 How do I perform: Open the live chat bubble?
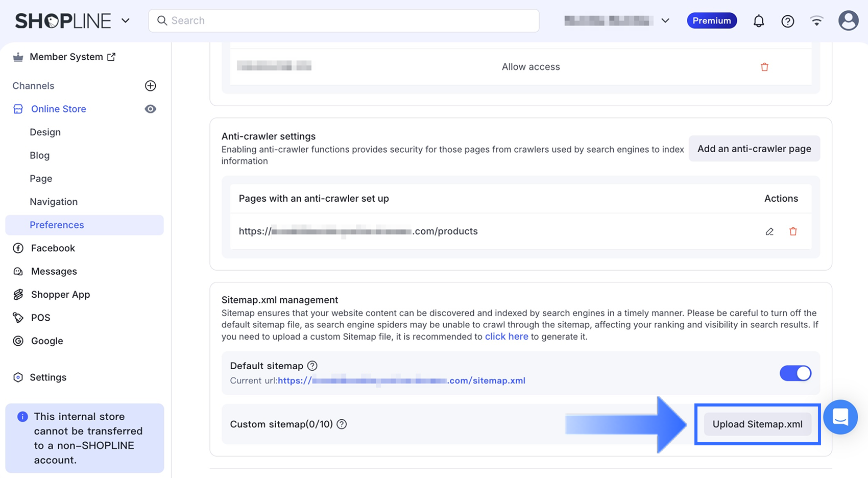point(840,417)
